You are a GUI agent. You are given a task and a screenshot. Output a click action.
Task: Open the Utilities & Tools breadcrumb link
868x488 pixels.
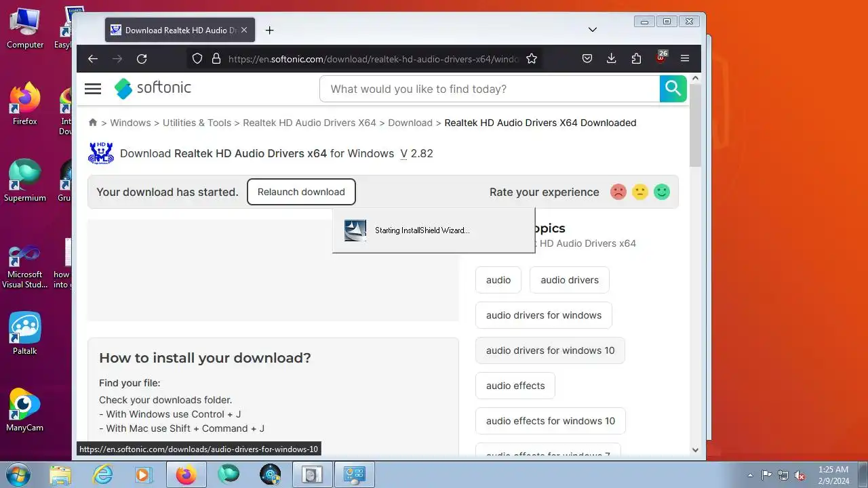click(197, 123)
